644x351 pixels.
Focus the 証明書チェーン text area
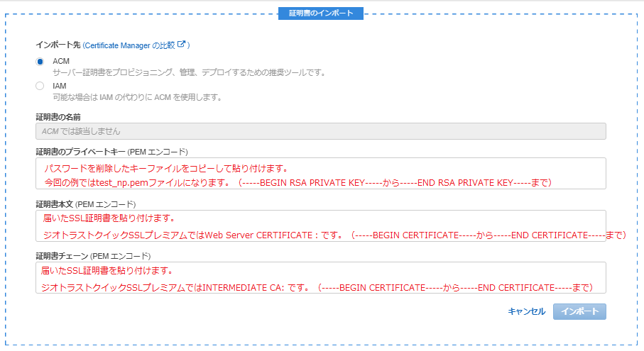pyautogui.click(x=321, y=277)
